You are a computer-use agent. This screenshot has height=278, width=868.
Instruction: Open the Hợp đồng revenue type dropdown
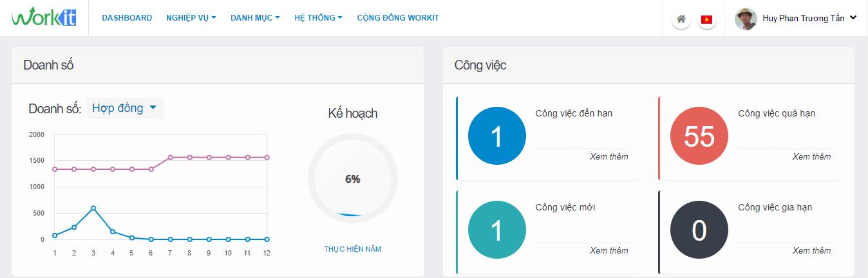pos(124,108)
